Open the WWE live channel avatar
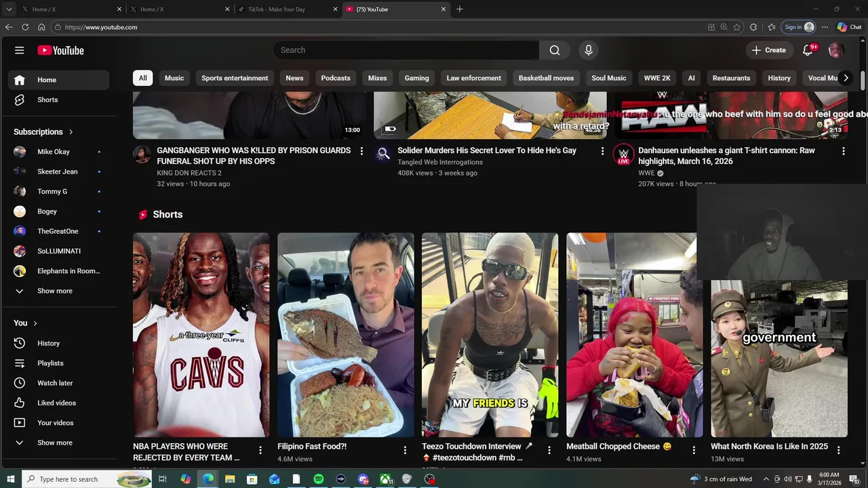 click(623, 155)
